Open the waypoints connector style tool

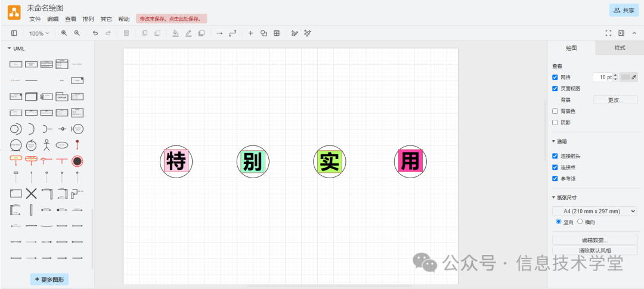[x=233, y=33]
